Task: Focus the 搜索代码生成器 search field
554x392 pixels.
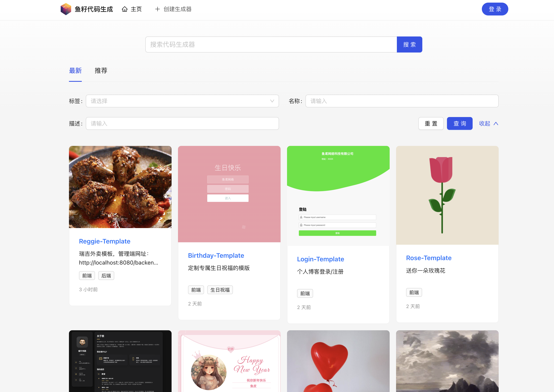Action: point(271,44)
